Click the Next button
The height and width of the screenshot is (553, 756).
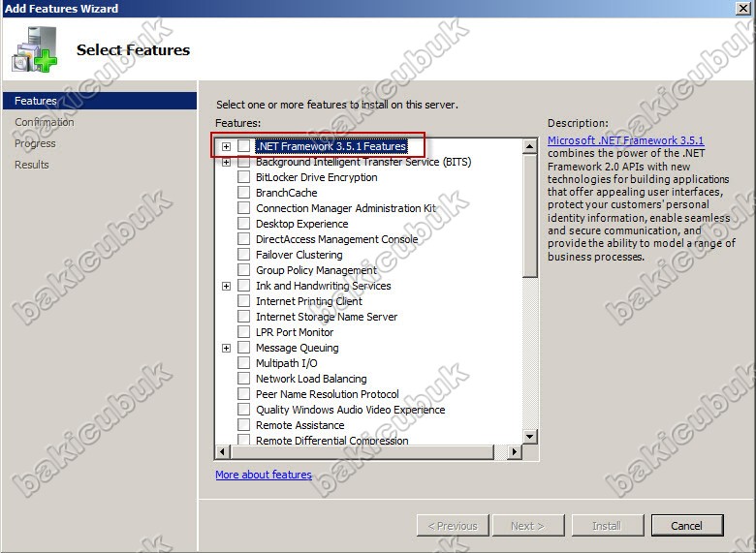528,526
